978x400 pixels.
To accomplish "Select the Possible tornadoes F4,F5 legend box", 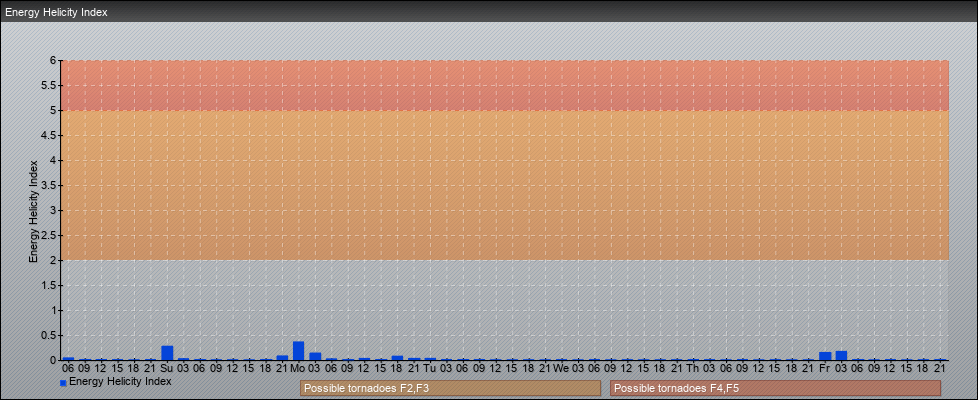I will [775, 388].
